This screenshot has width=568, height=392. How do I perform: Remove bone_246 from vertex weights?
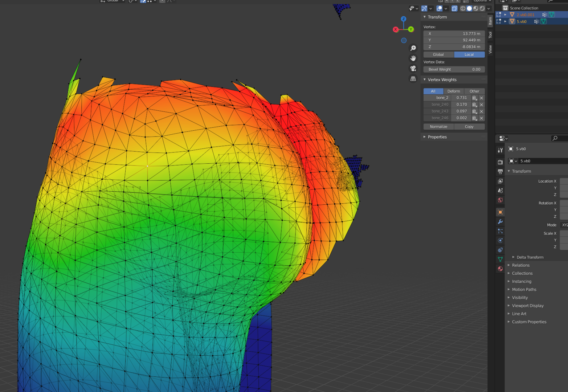tap(482, 118)
